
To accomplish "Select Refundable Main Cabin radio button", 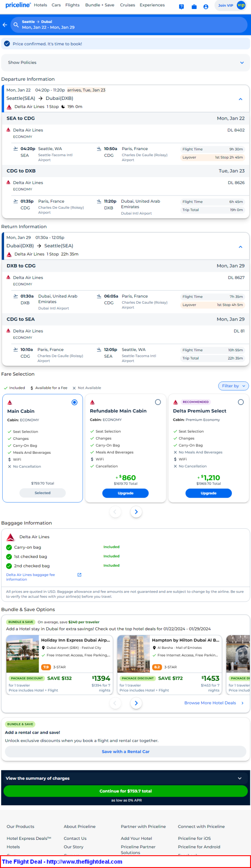I will point(158,402).
